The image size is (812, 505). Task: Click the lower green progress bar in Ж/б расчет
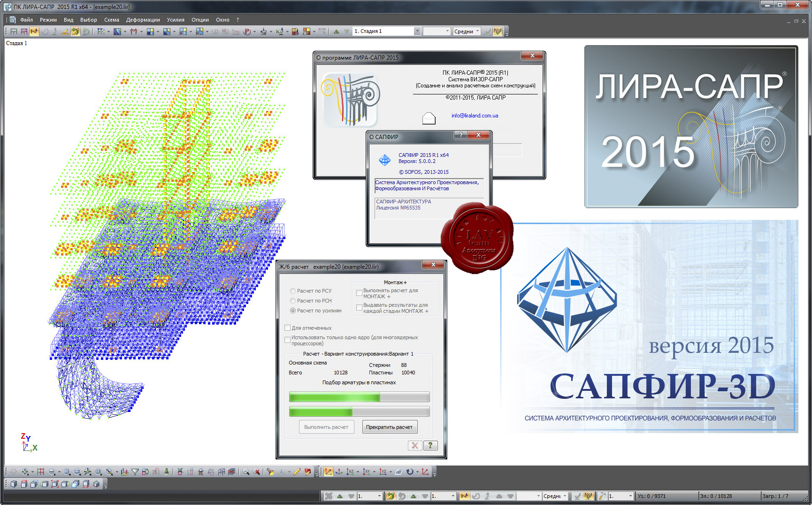click(359, 412)
